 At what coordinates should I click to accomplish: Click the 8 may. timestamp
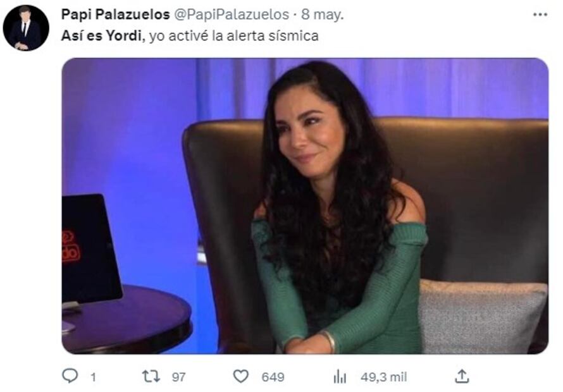323,15
